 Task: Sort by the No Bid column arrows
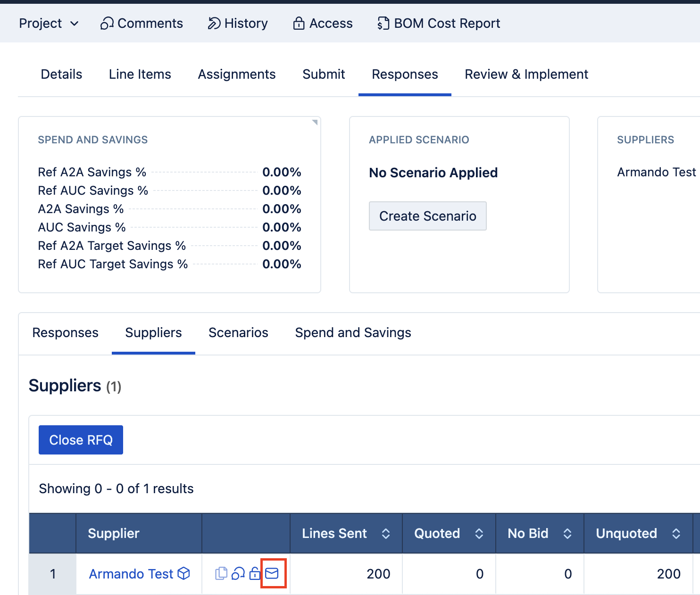[x=567, y=533]
